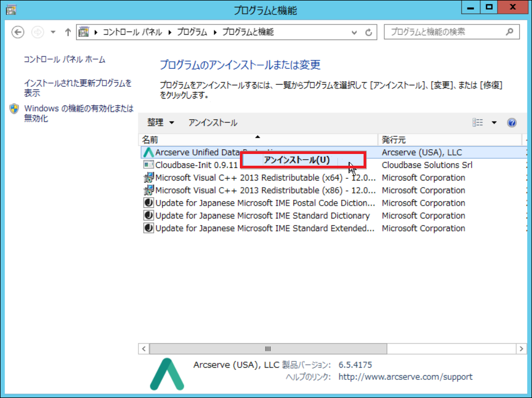Image resolution: width=532 pixels, height=398 pixels.
Task: Select IME Postal Code Dictionary update entry
Action: (265, 203)
